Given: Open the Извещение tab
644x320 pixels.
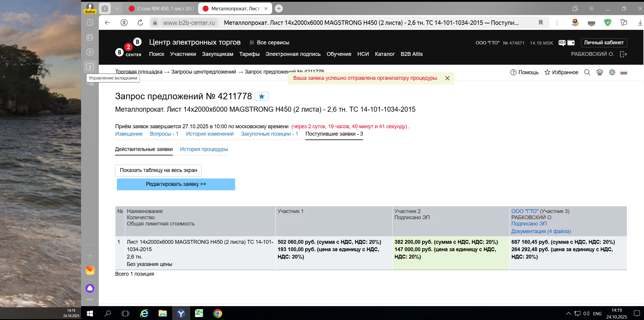Looking at the screenshot, I should pos(129,134).
